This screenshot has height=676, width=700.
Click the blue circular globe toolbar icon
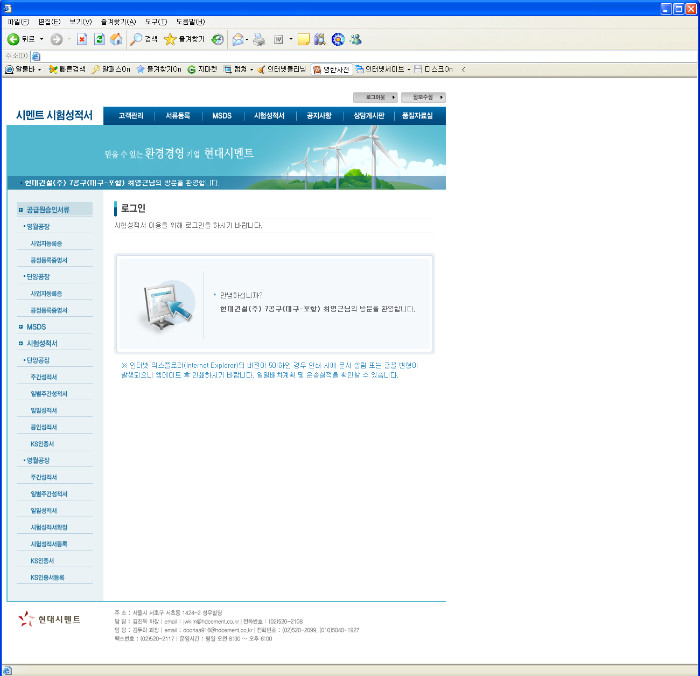click(338, 39)
